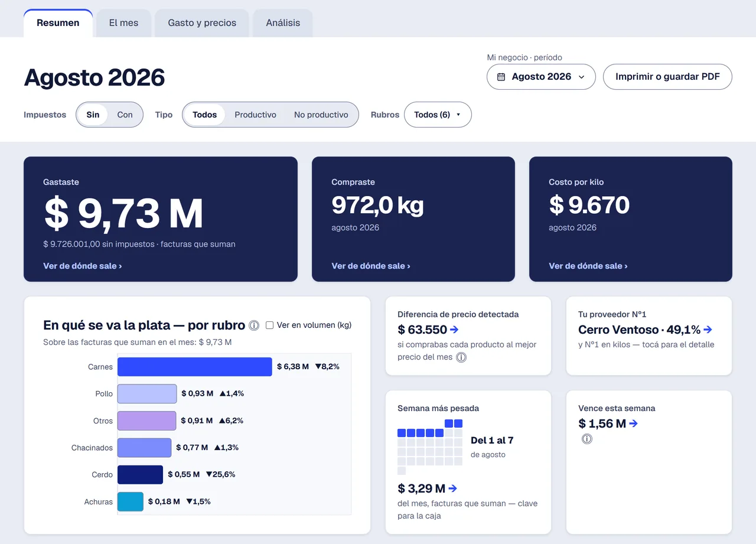Click the '$ 9.670' cost per kilo value
756x544 pixels.
click(589, 205)
